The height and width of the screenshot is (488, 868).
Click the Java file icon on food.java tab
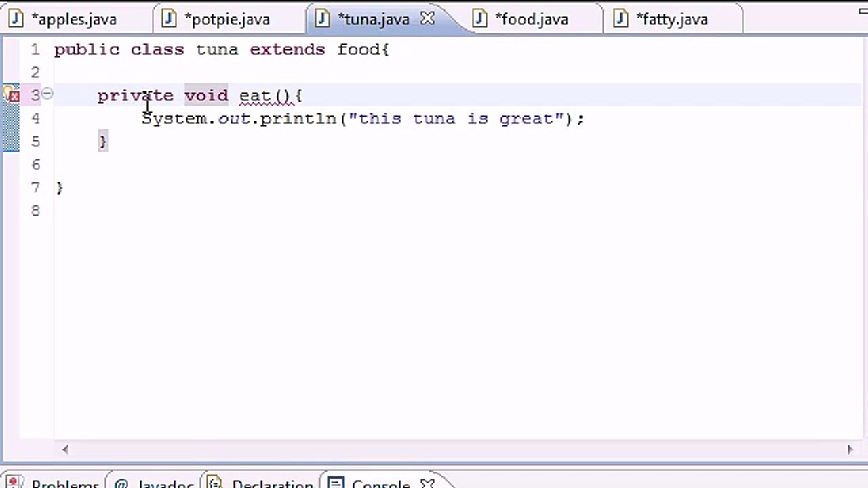coord(480,19)
